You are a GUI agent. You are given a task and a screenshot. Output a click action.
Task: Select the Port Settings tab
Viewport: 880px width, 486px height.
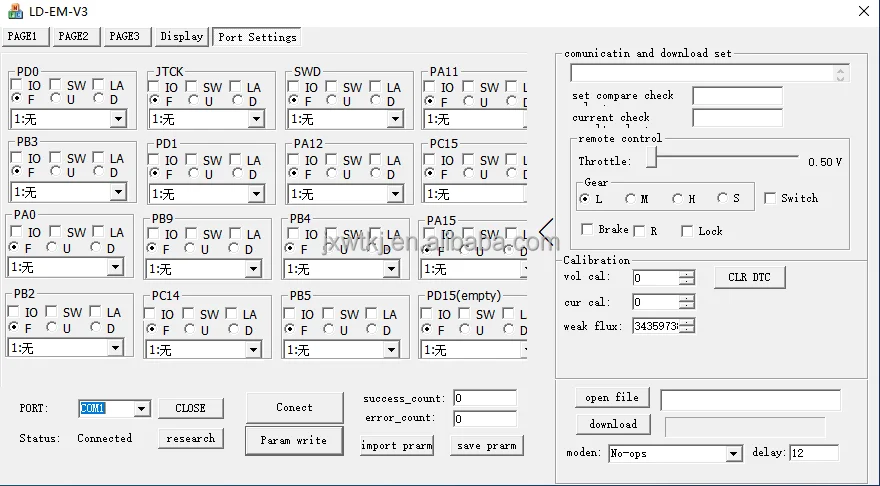pyautogui.click(x=257, y=37)
